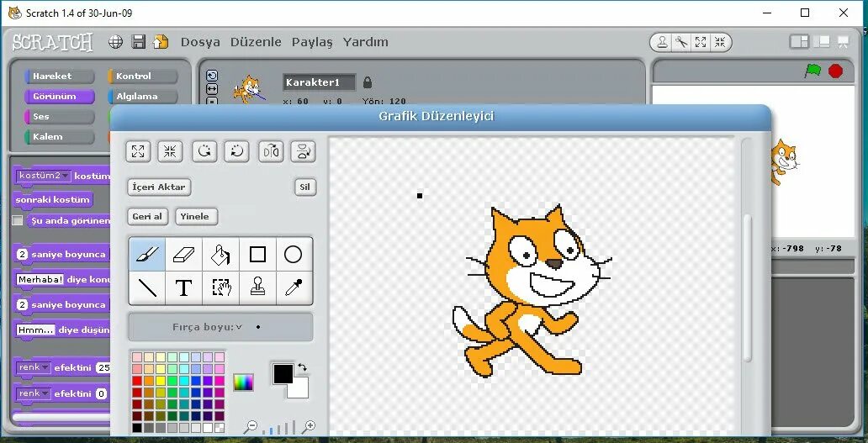Click the Geri al button
The image size is (868, 443).
(147, 216)
